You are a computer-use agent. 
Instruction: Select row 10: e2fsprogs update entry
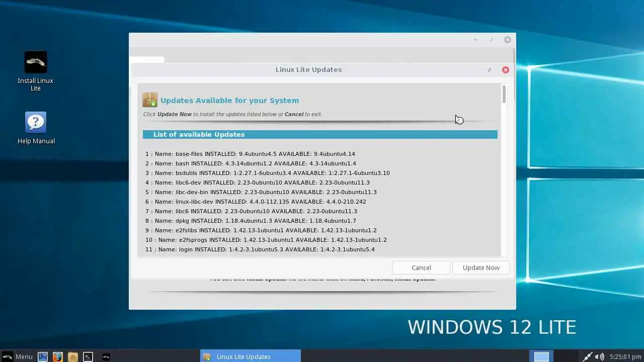pyautogui.click(x=266, y=240)
